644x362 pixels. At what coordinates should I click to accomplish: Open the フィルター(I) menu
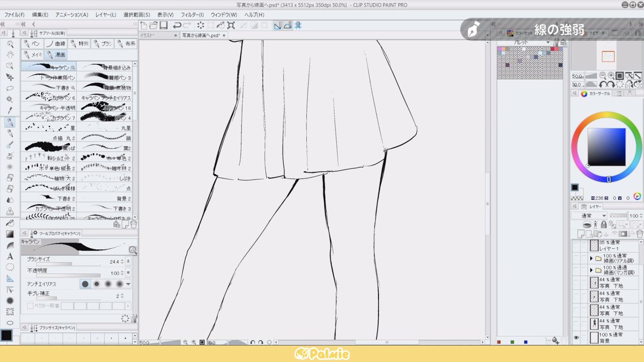tap(192, 14)
